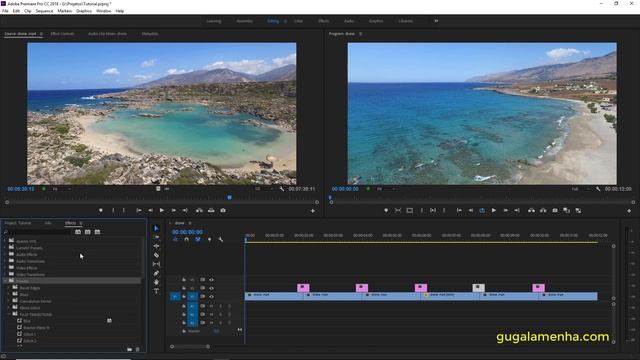This screenshot has height=360, width=640.
Task: Switch to Project: Tutorial tab
Action: (x=18, y=223)
